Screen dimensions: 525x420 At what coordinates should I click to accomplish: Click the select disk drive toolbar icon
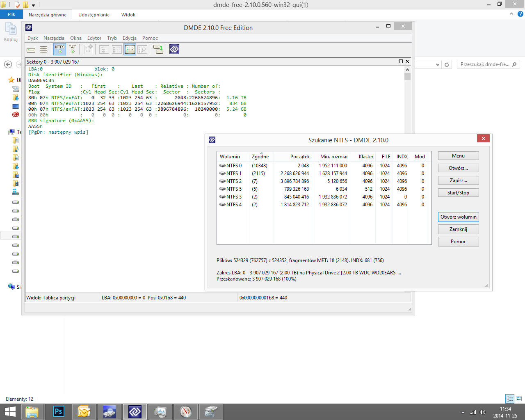coord(31,50)
